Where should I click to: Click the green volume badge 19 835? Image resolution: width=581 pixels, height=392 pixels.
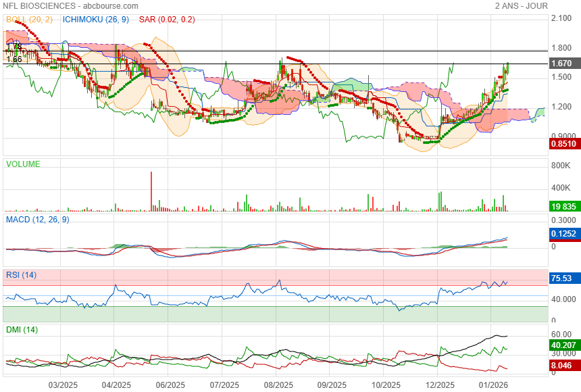click(x=563, y=207)
